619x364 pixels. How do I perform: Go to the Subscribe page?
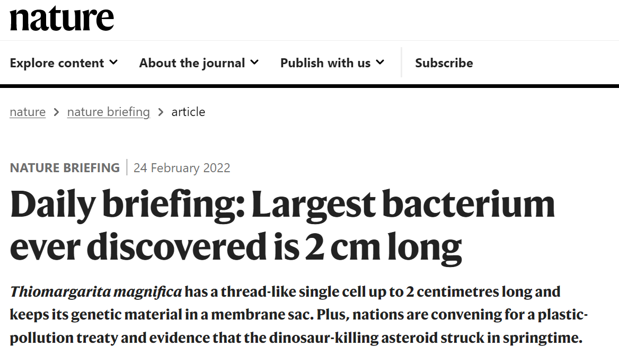pyautogui.click(x=444, y=63)
